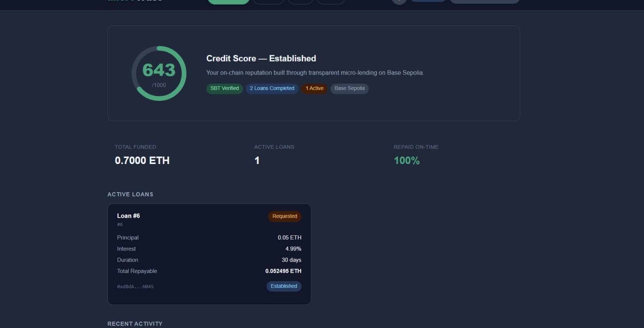The image size is (644, 328).
Task: Click the Repaid On-Time 100% stat
Action: (407, 160)
